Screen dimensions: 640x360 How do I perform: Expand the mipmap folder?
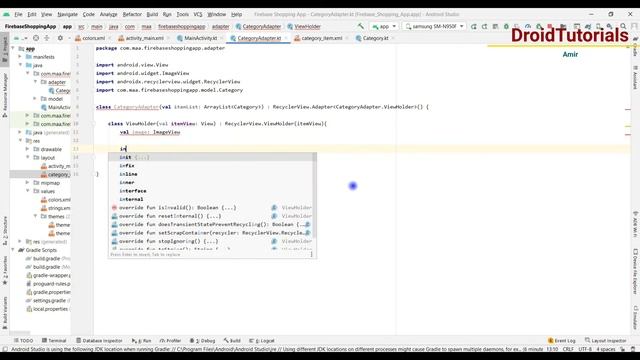coord(28,182)
